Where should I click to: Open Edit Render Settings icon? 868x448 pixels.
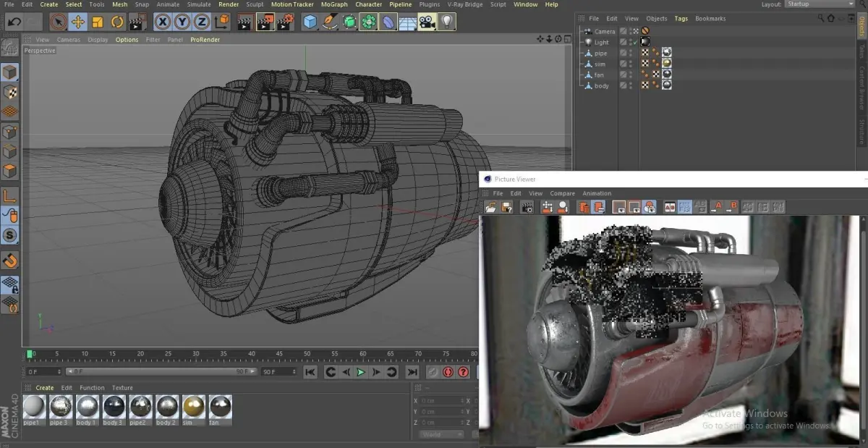pyautogui.click(x=284, y=22)
